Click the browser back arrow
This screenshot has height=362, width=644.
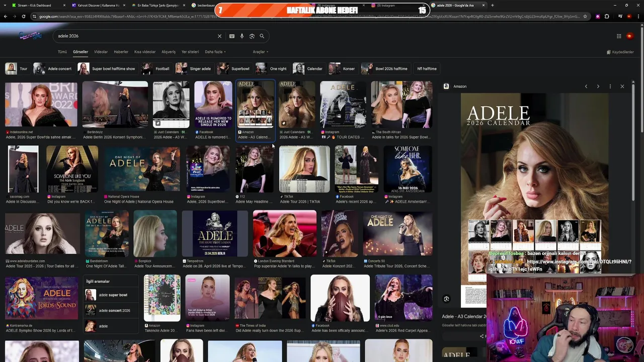(x=6, y=17)
